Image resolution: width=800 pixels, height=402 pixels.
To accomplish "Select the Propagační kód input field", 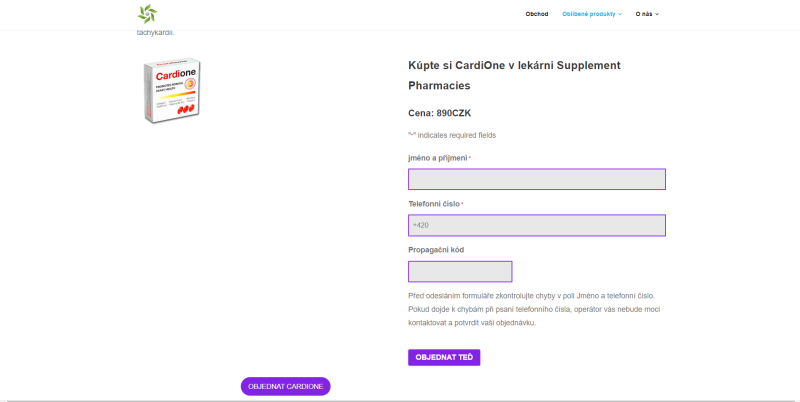I will click(460, 271).
